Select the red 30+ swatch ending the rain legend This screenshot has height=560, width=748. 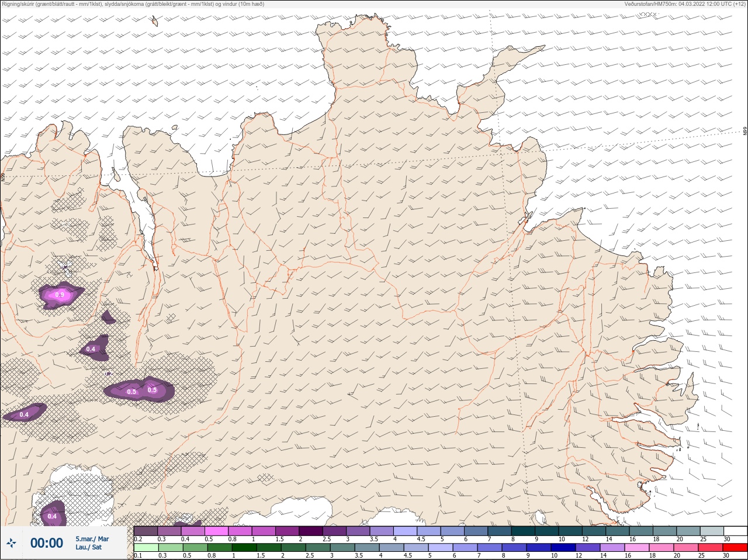[x=735, y=548]
